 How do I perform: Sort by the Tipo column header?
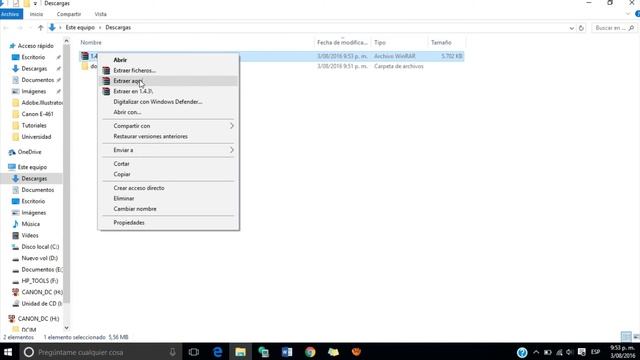(380, 42)
